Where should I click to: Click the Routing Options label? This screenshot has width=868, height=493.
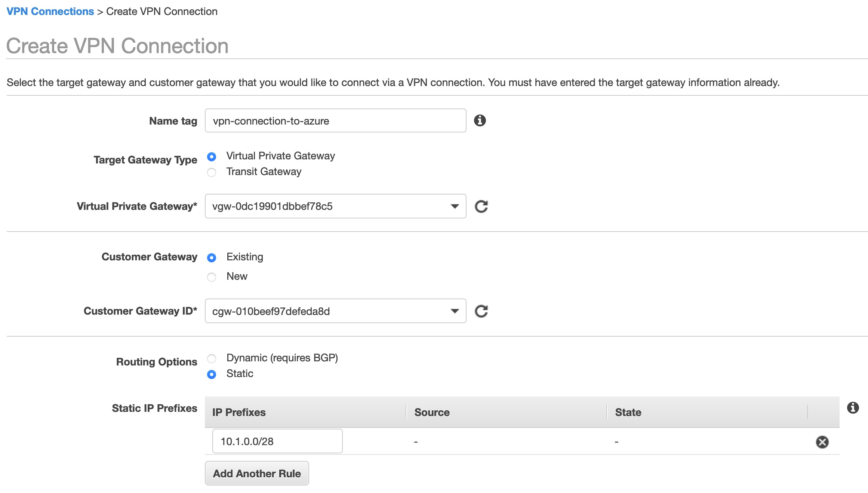coord(157,362)
